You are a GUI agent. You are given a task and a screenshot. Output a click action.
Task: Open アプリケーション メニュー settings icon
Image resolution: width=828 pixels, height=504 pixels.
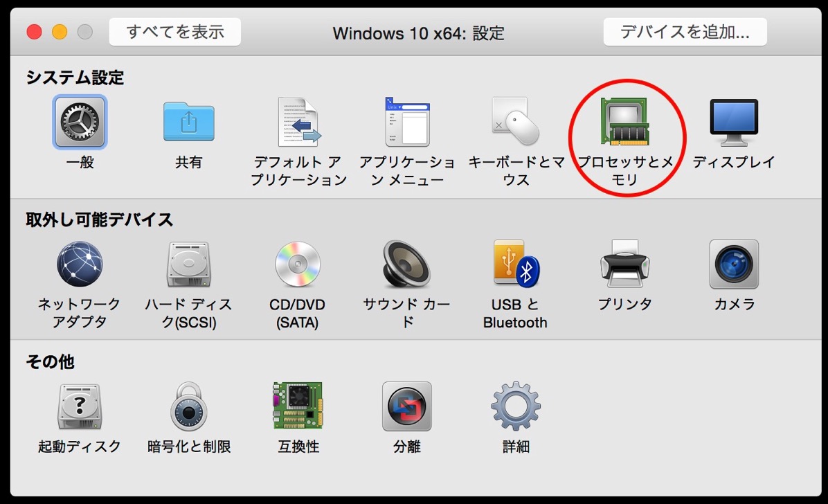coord(407,122)
